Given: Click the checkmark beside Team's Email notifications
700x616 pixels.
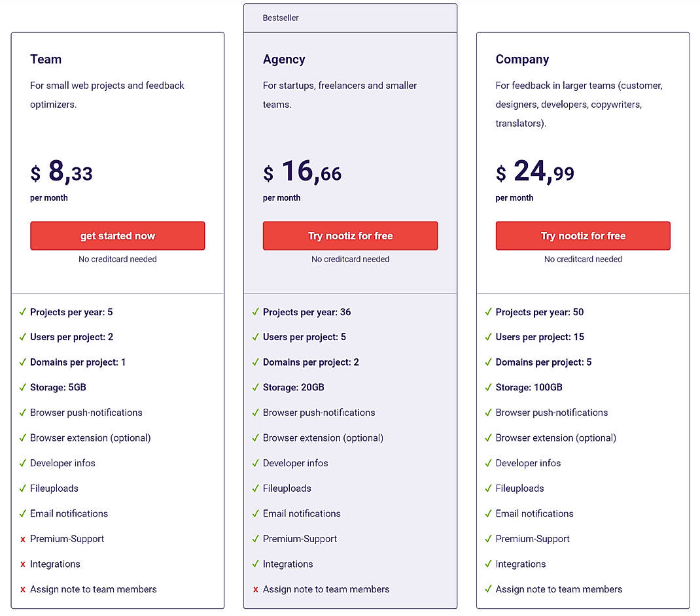Looking at the screenshot, I should pos(22,513).
